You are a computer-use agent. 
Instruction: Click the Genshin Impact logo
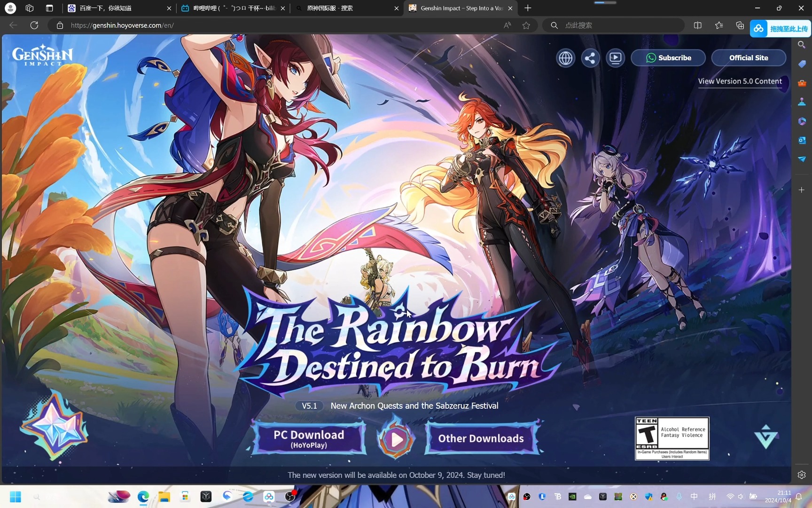pyautogui.click(x=42, y=56)
